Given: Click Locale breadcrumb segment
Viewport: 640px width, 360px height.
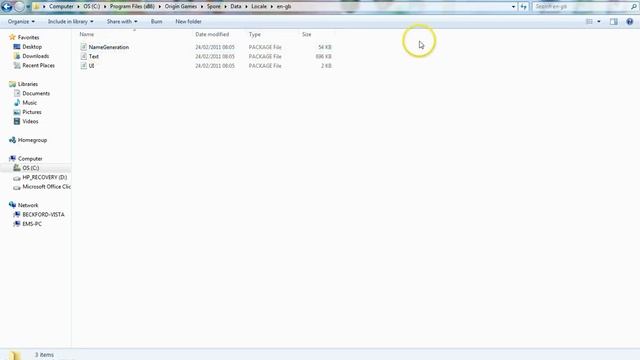Looking at the screenshot, I should (259, 7).
